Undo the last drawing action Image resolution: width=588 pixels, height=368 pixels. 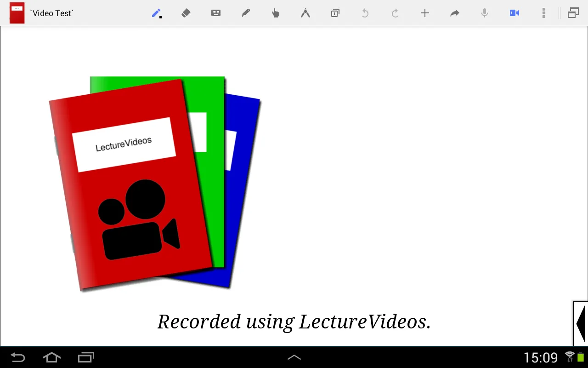[365, 13]
